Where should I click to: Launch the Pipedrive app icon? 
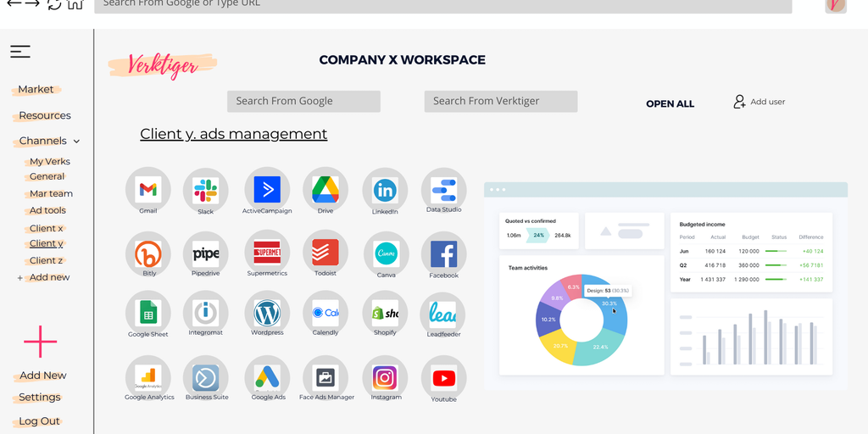[x=205, y=254]
